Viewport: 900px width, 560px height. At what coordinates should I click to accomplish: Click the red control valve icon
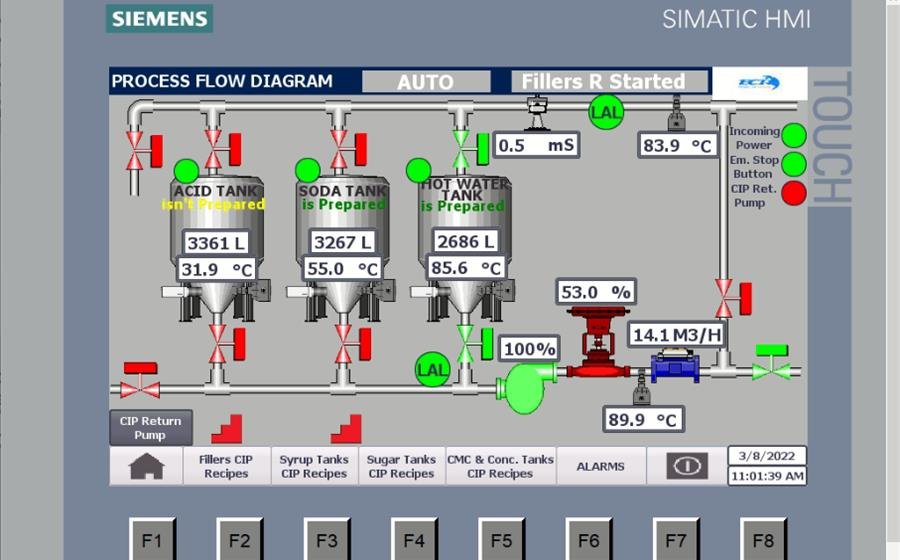598,342
